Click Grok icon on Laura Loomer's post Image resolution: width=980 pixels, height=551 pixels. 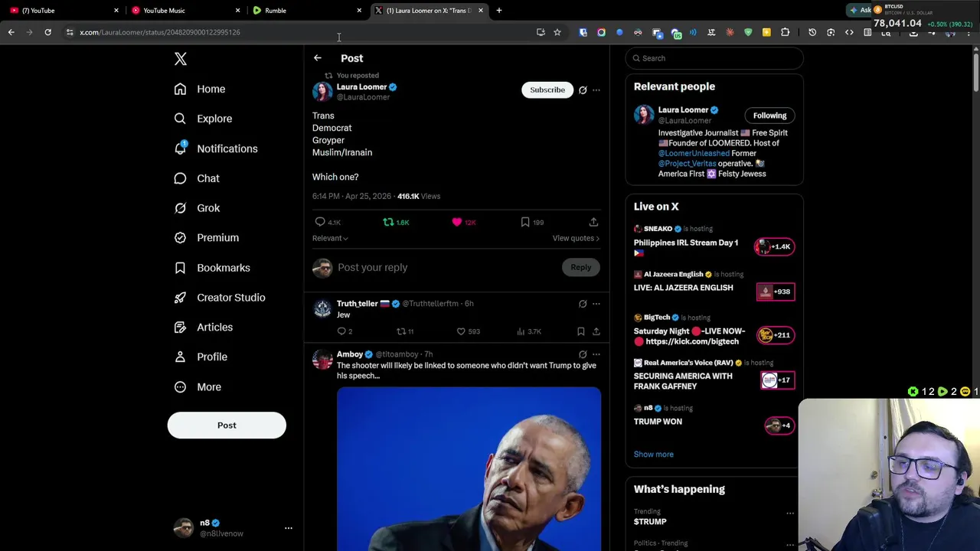tap(583, 90)
